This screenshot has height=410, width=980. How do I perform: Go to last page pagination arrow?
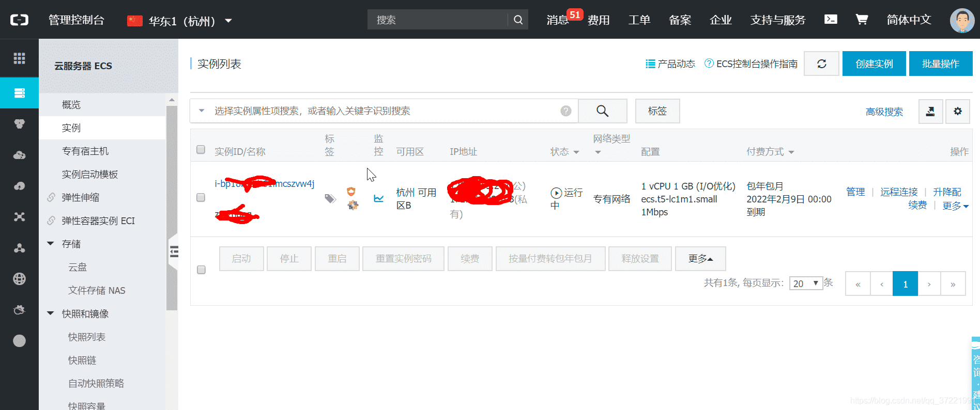953,283
